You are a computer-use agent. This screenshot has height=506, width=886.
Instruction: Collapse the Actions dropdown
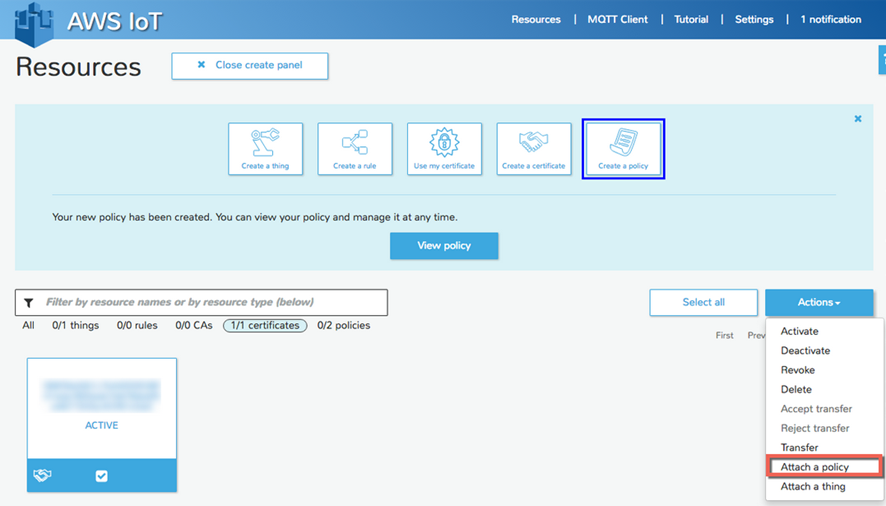coord(818,302)
